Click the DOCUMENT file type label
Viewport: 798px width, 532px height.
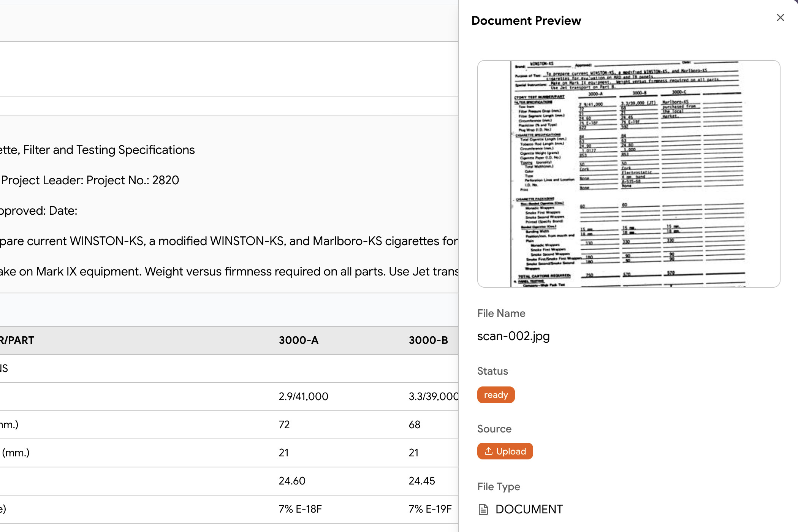[x=529, y=509]
